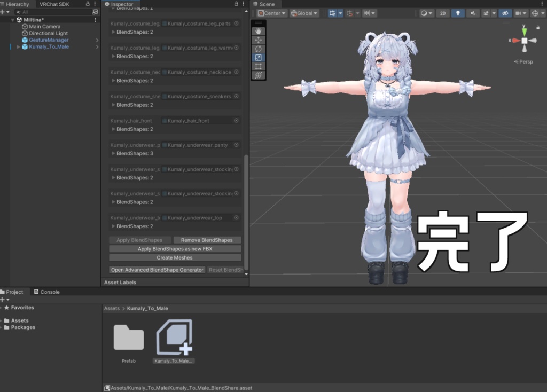The width and height of the screenshot is (547, 392).
Task: Click the Gizmos globe icon
Action: coord(535,13)
